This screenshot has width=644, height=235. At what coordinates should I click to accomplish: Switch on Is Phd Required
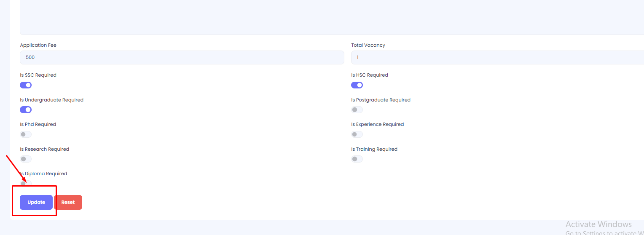(26, 134)
